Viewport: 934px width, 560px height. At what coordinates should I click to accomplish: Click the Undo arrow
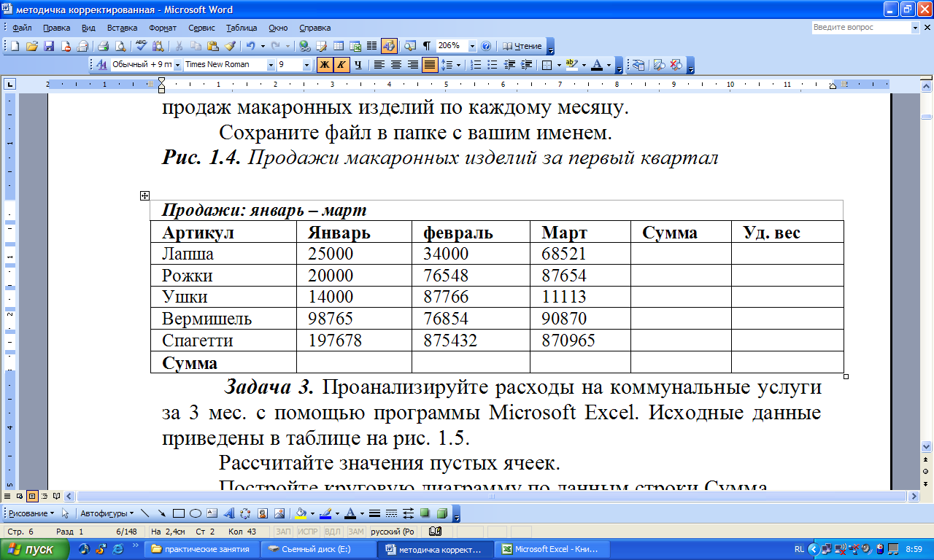250,46
